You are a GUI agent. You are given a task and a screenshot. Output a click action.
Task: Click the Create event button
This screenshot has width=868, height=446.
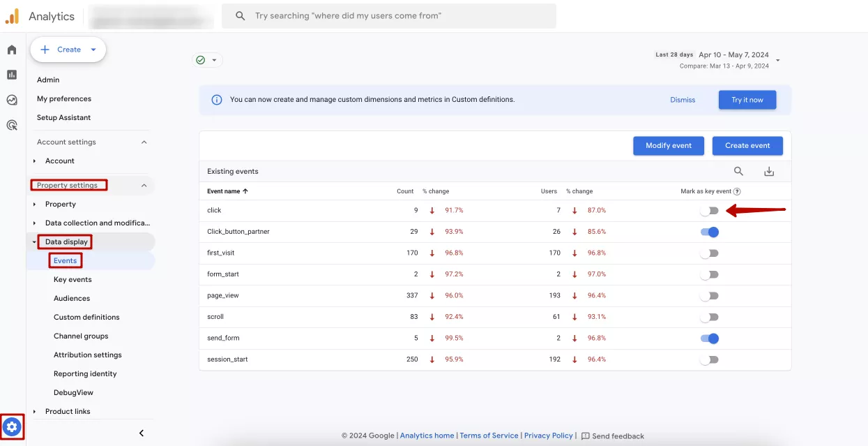tap(747, 146)
